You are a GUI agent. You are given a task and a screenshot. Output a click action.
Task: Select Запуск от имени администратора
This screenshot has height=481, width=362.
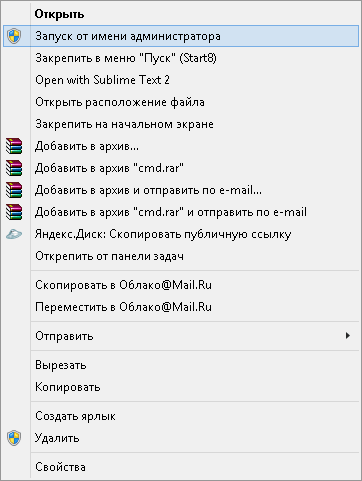pos(181,36)
